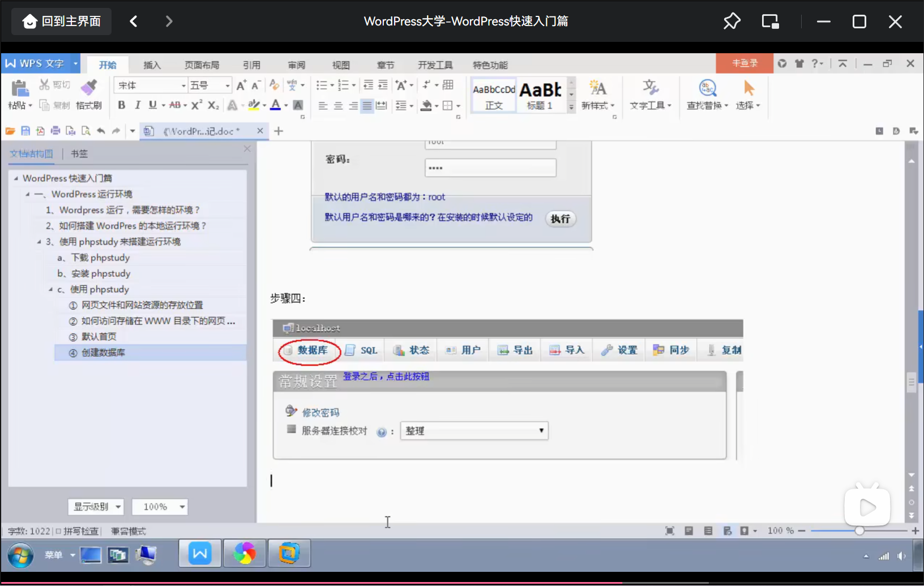Screen dimensions: 924x586
Task: Open the 100% outline zoom dropdown
Action: pos(160,507)
